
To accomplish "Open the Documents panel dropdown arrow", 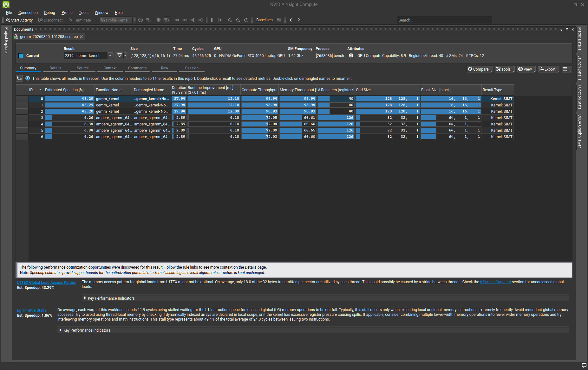I will pyautogui.click(x=561, y=30).
